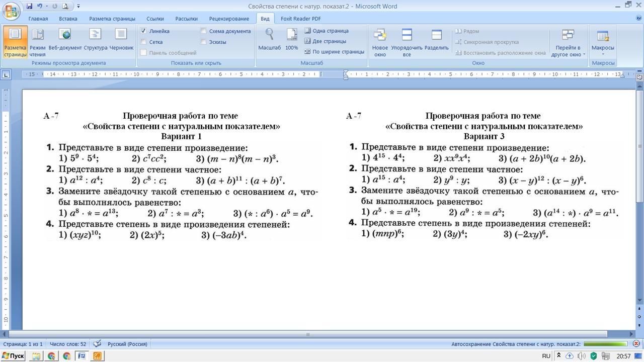Open the Foxit Reader PDF tab
This screenshot has width=644, height=362.
300,19
